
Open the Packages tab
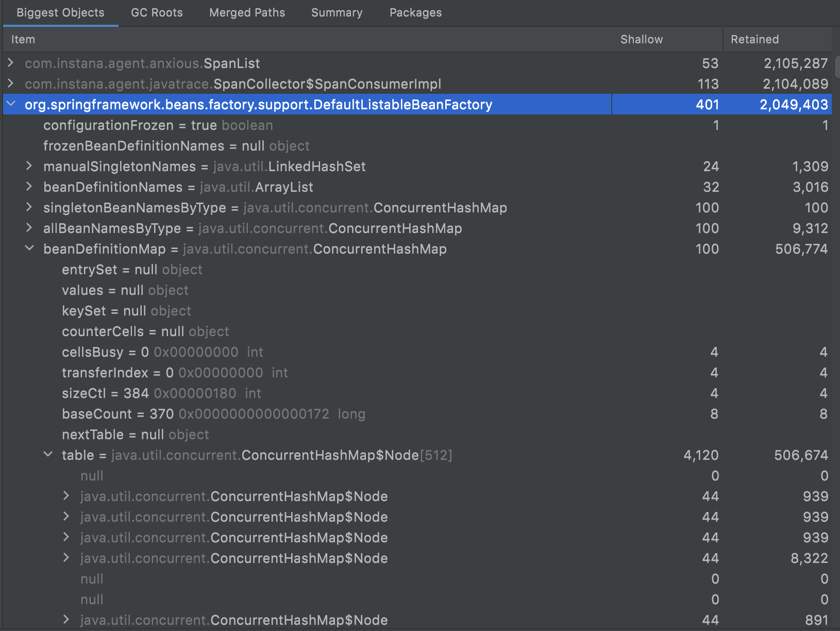click(415, 12)
